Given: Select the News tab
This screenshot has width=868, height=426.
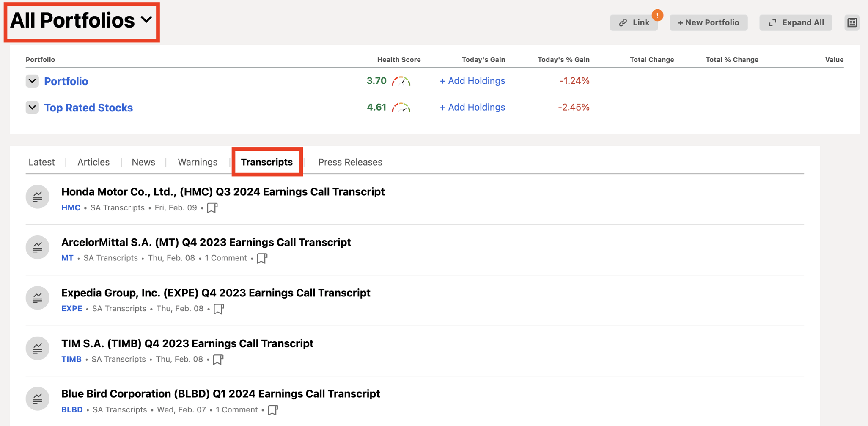Looking at the screenshot, I should tap(143, 162).
